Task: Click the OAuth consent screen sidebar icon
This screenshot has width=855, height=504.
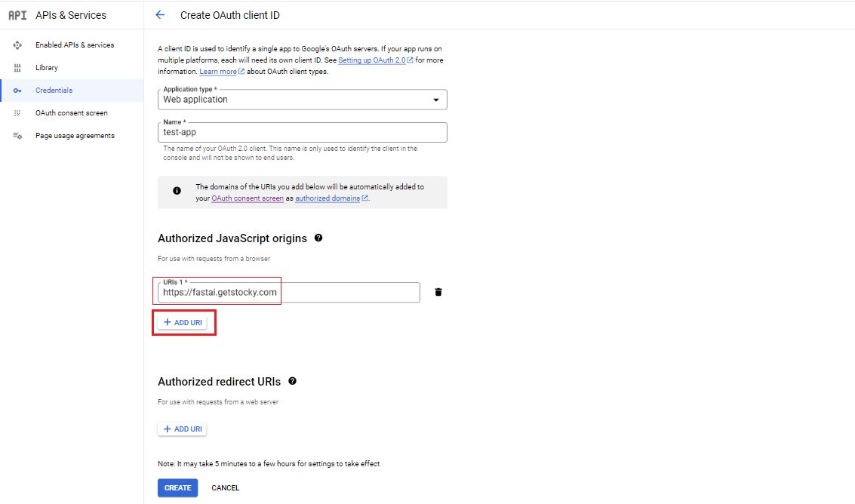Action: (x=17, y=113)
